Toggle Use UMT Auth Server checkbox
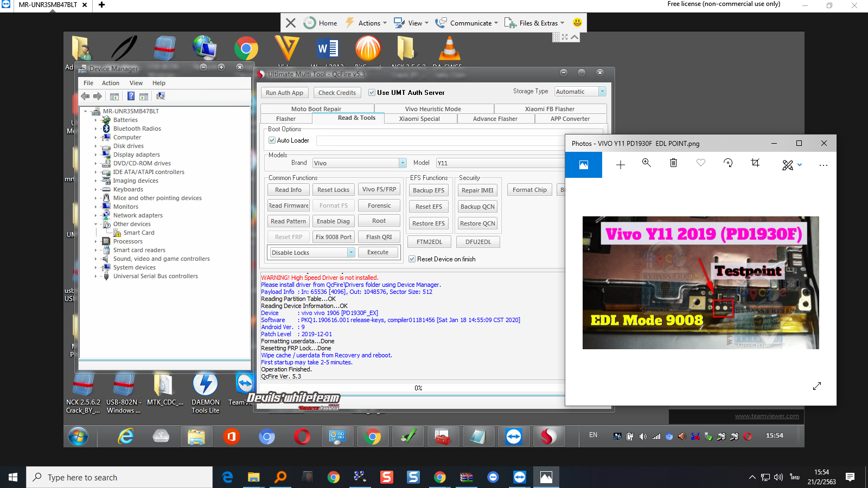 pos(372,93)
